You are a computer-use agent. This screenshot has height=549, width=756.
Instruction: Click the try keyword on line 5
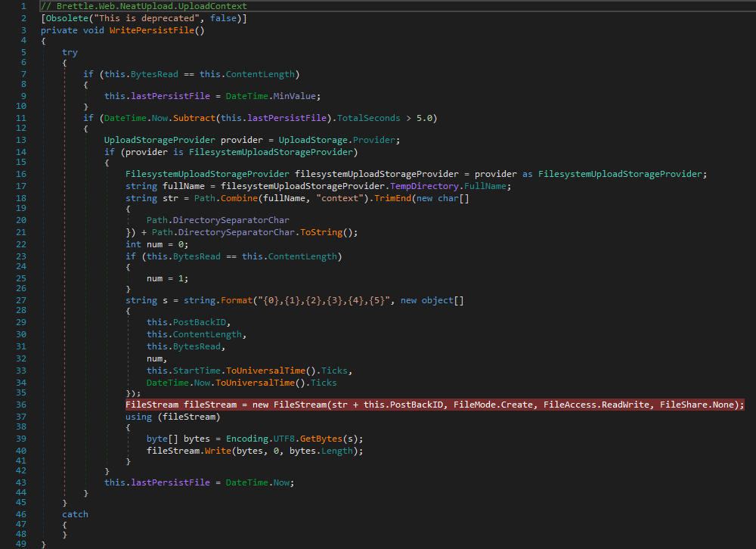pos(70,52)
